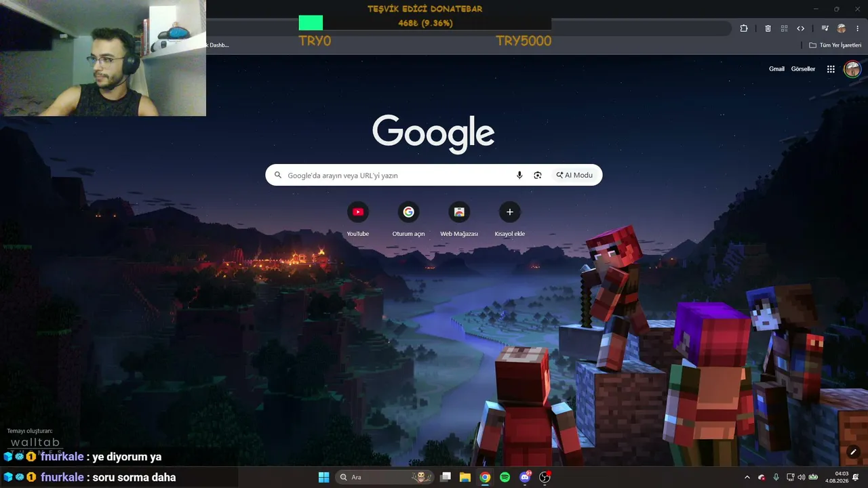The image size is (868, 488).
Task: Open the Google apps grid
Action: pyautogui.click(x=831, y=69)
